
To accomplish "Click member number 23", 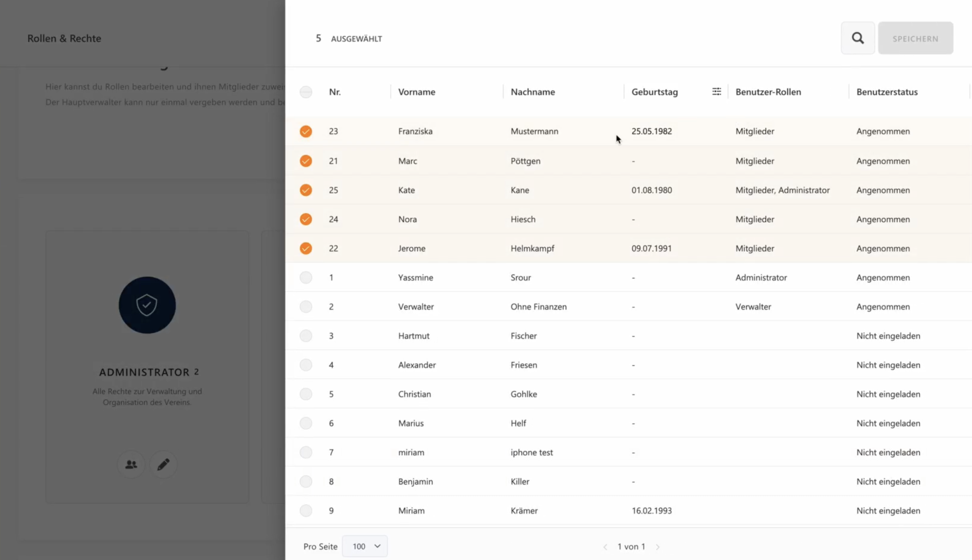I will click(333, 131).
